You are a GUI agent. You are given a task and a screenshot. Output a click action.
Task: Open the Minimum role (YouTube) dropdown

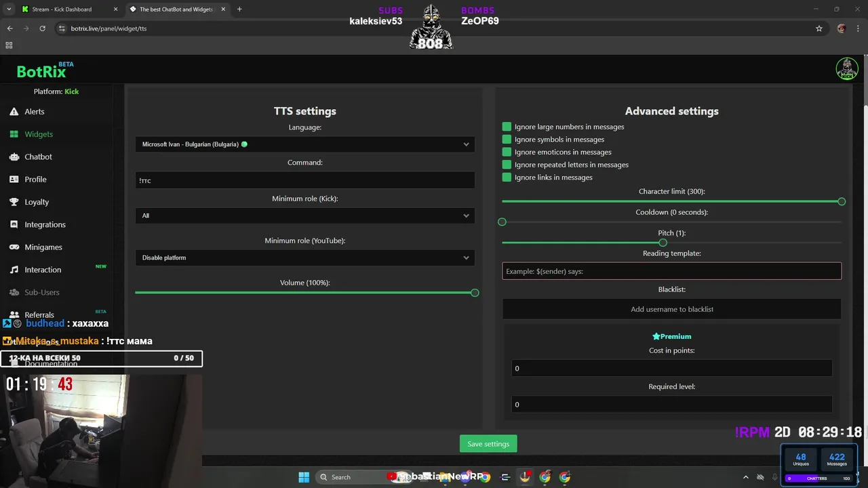(x=305, y=258)
